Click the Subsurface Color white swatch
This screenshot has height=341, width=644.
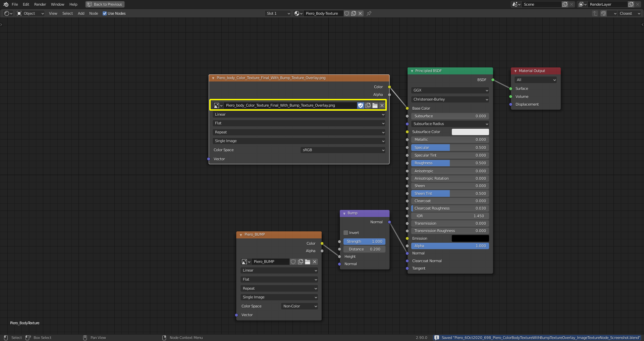tap(470, 132)
